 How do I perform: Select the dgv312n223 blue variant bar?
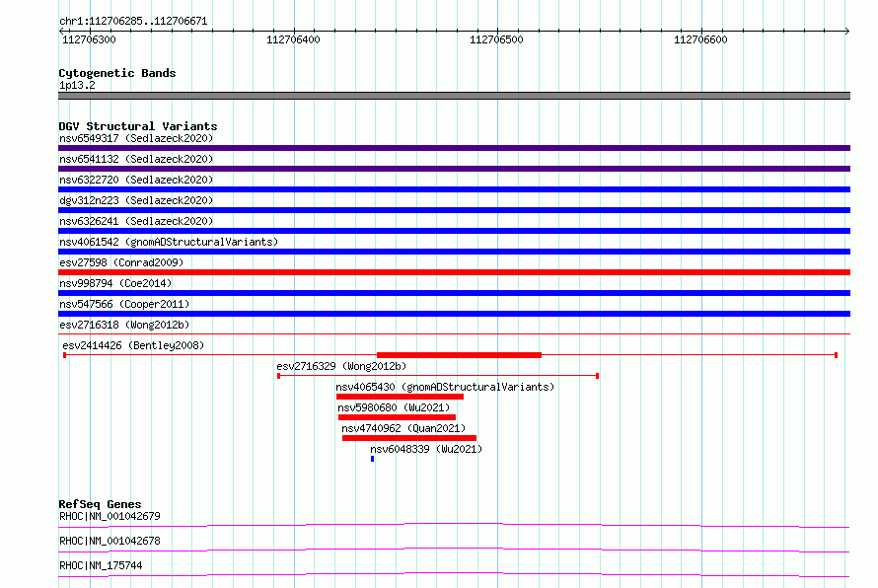(x=454, y=210)
